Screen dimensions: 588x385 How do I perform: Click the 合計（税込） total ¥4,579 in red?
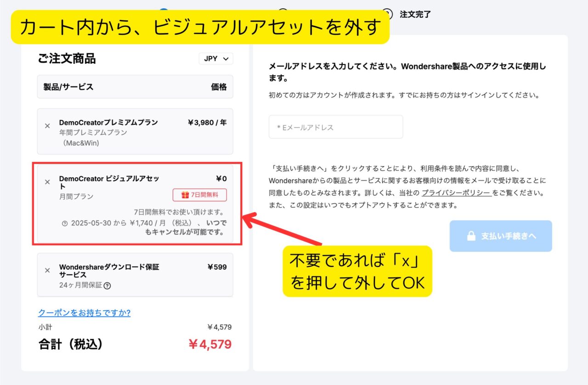(210, 345)
